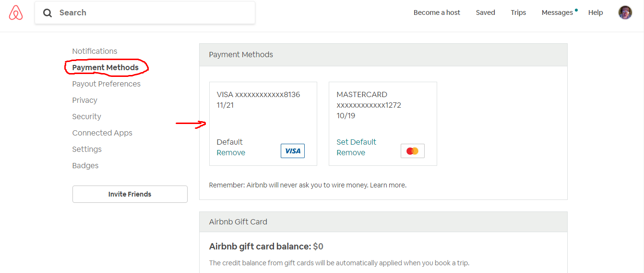Open the Trips page
Viewport: 644px width, 273px height.
coord(518,12)
